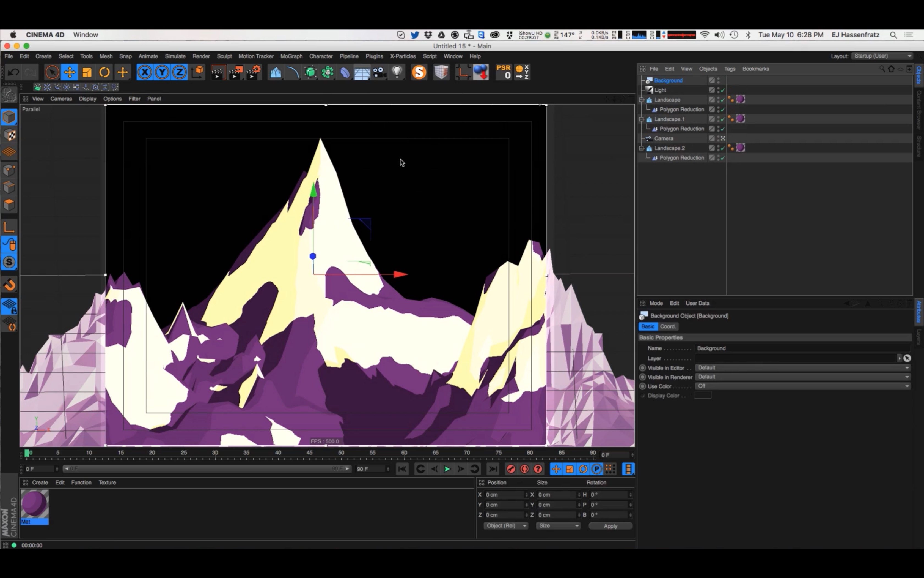Open Visible in Renderer dropdown
This screenshot has width=924, height=578.
802,377
